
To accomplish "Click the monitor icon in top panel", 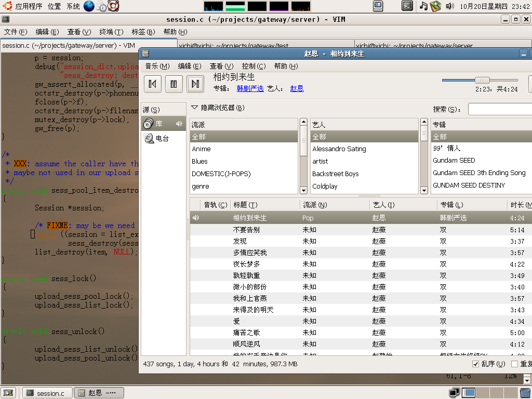I will click(x=378, y=6).
